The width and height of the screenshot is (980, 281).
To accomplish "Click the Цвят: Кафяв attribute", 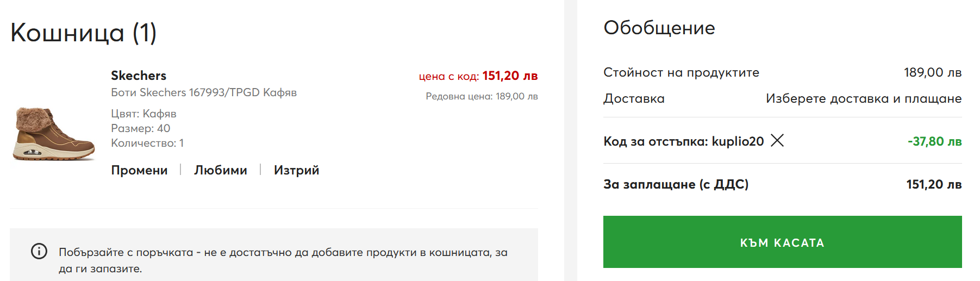I will (x=143, y=114).
